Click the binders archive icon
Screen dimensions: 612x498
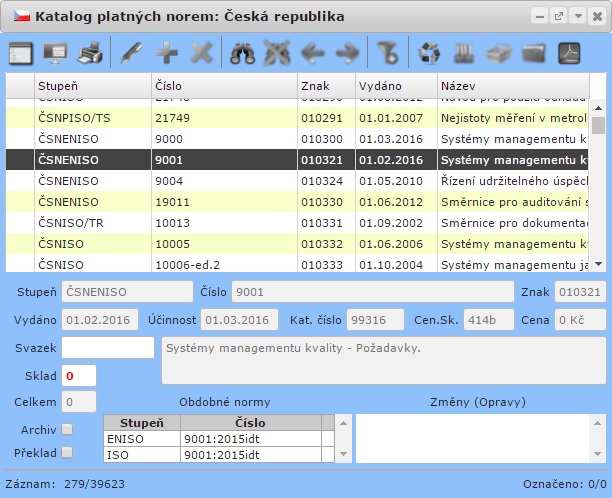click(x=464, y=53)
